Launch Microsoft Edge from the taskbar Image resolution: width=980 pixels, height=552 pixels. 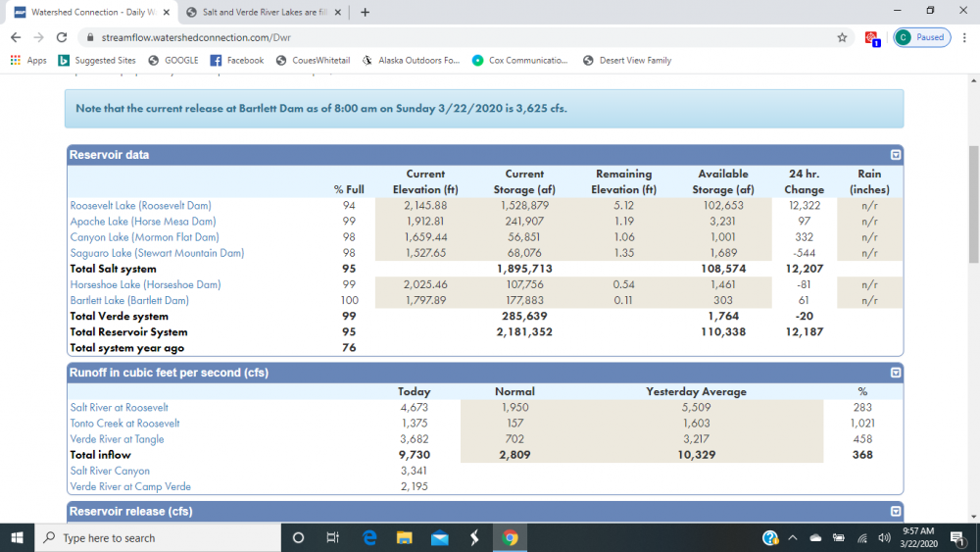369,537
